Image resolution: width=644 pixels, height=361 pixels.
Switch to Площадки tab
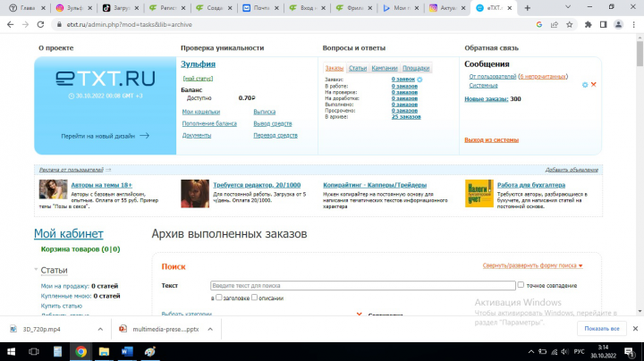point(416,68)
